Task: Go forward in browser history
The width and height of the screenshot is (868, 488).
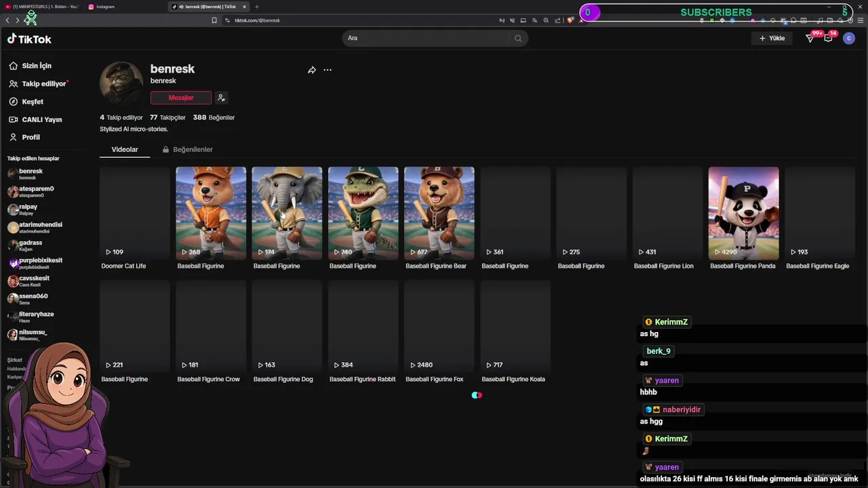Action: (18, 20)
